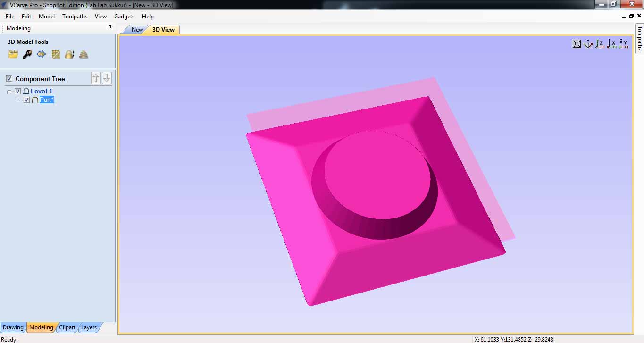Move component down with the down arrow

pyautogui.click(x=107, y=78)
